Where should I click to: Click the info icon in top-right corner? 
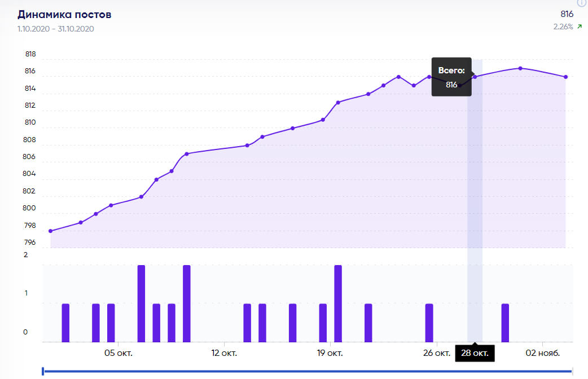582,2
